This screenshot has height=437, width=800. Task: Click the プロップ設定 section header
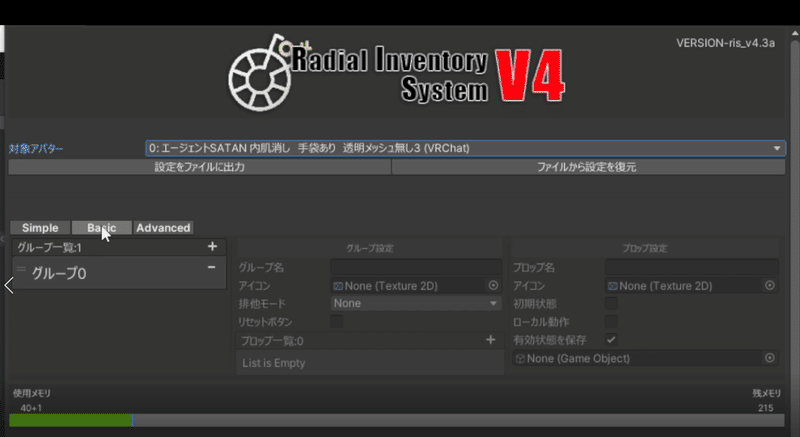point(644,248)
